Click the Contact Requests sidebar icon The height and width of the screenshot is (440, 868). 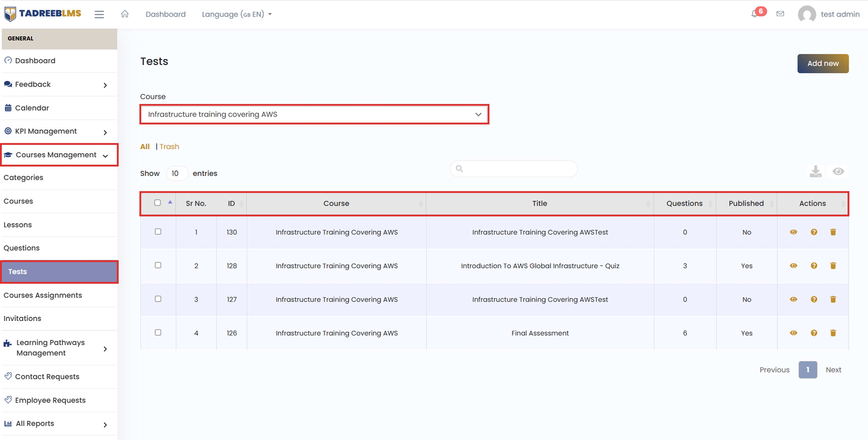[8, 376]
